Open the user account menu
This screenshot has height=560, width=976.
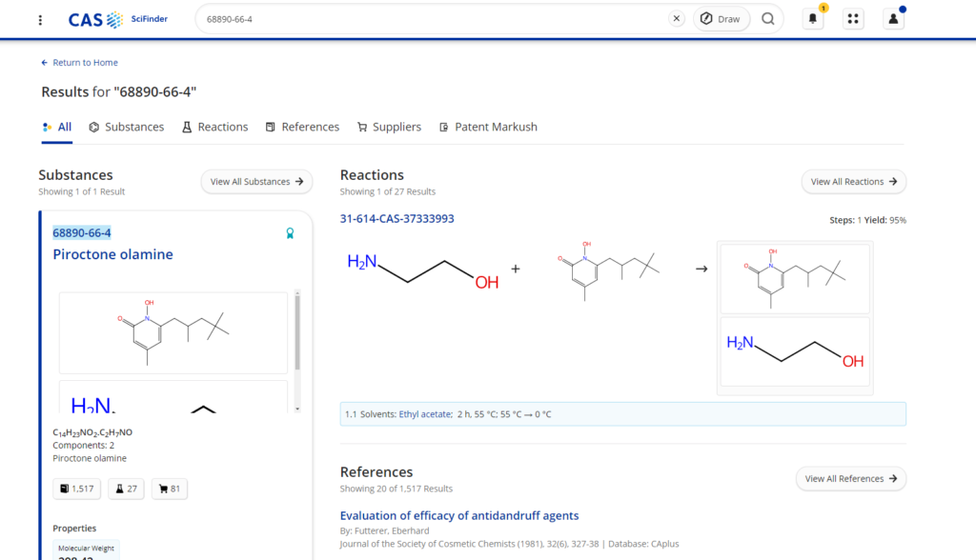tap(893, 19)
